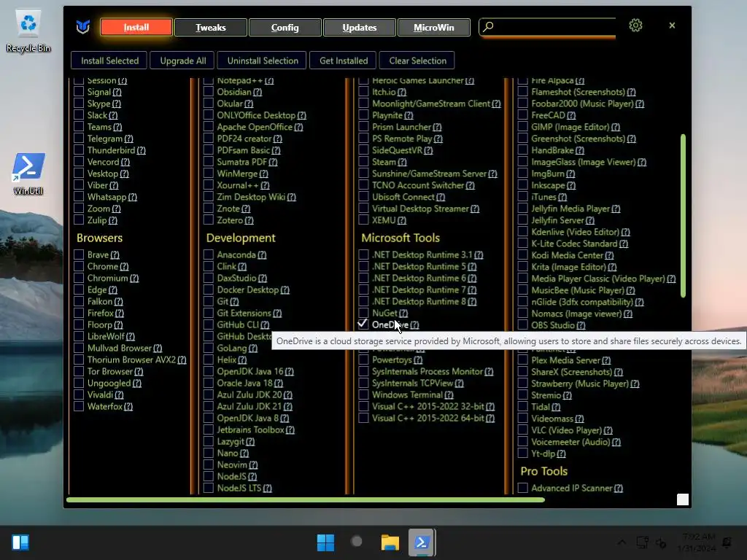Click the help (?) link next to Powertoys

tap(418, 360)
